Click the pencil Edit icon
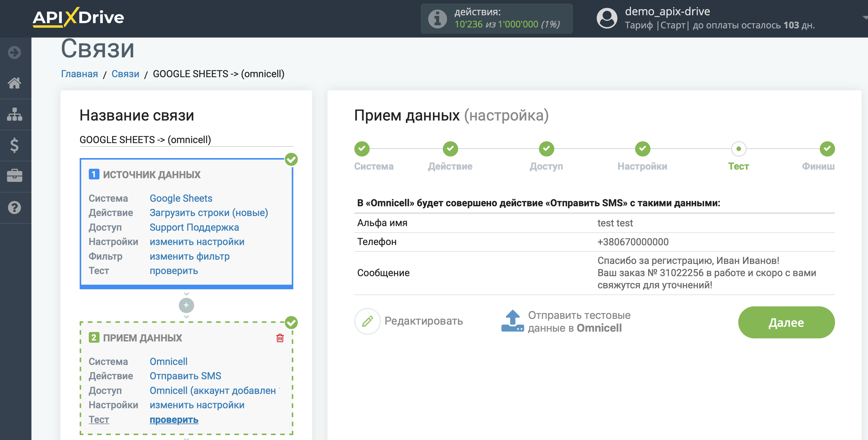Viewport: 868px width, 440px height. [x=367, y=321]
